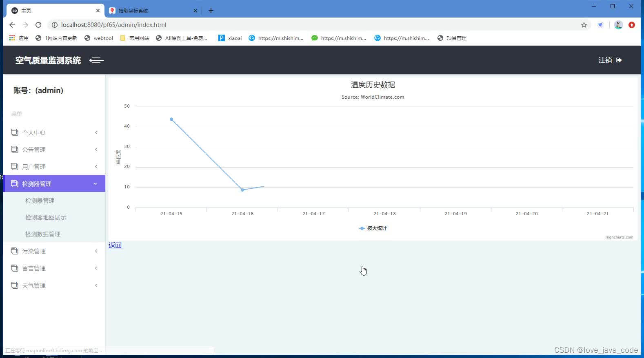Click the 注销 logout text

click(605, 60)
